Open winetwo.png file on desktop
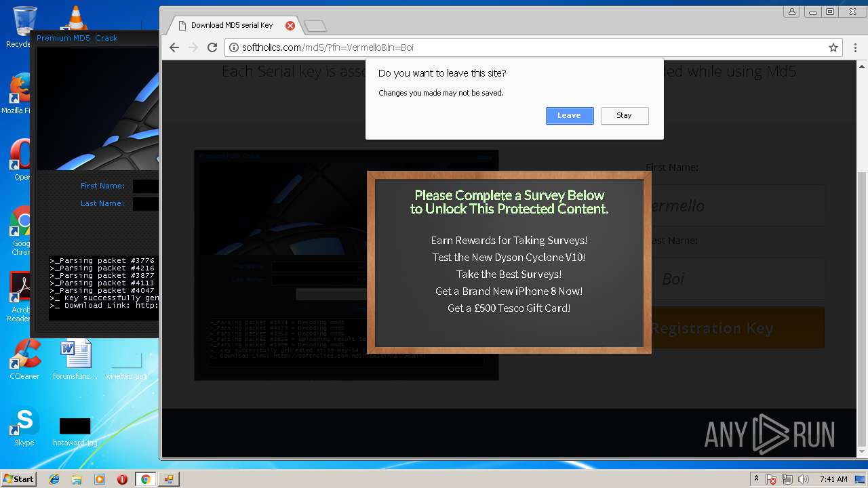The height and width of the screenshot is (488, 868). pyautogui.click(x=126, y=366)
